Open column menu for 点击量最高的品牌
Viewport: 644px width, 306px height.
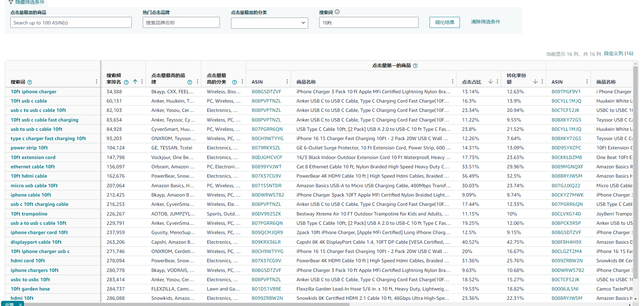tap(198, 82)
